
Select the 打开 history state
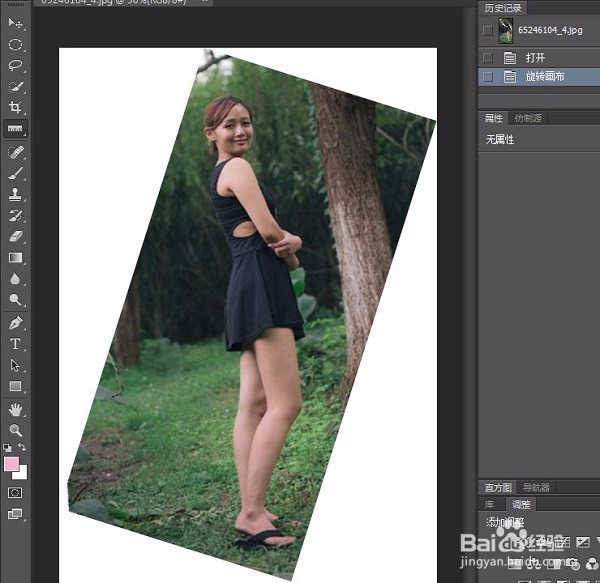[539, 58]
